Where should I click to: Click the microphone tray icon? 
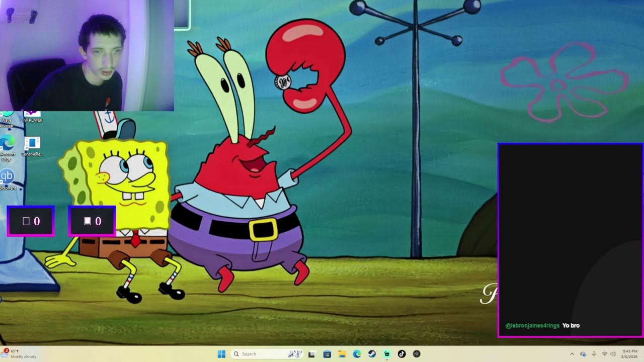tap(594, 354)
